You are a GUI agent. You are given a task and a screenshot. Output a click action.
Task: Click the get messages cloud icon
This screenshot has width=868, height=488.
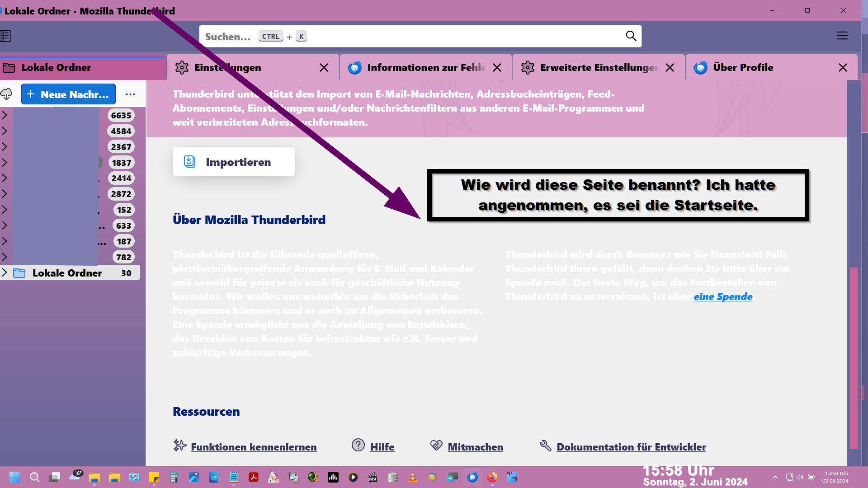pyautogui.click(x=6, y=94)
